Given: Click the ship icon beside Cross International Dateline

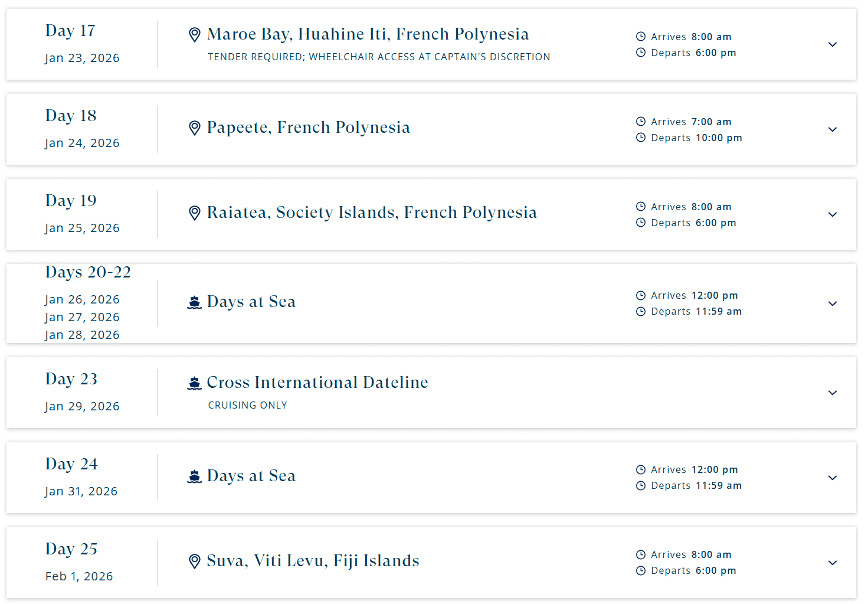Looking at the screenshot, I should tap(194, 383).
